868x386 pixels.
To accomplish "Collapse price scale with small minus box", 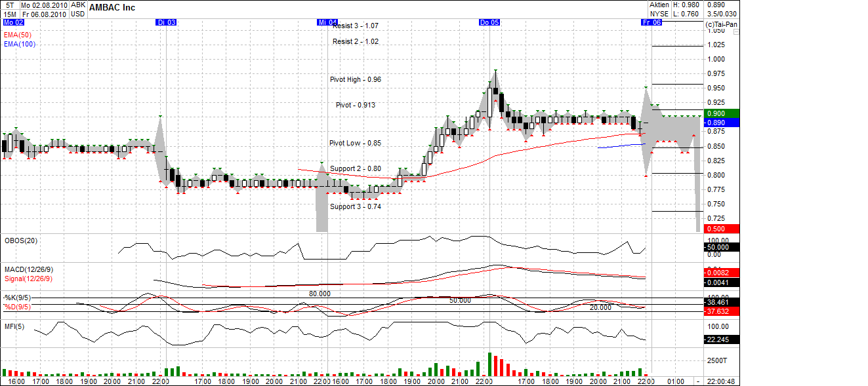I will click(x=736, y=31).
